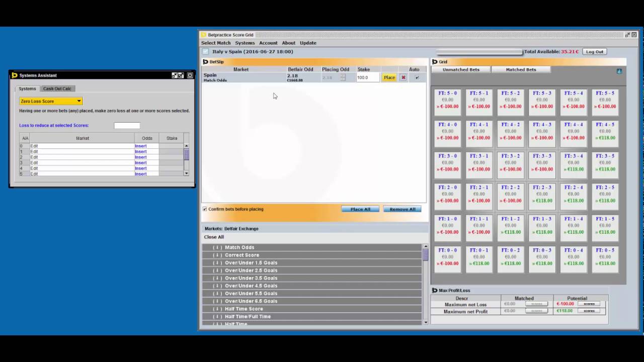This screenshot has height=362, width=644.
Task: Select the FT: 0 - 0 score cell
Action: click(448, 259)
